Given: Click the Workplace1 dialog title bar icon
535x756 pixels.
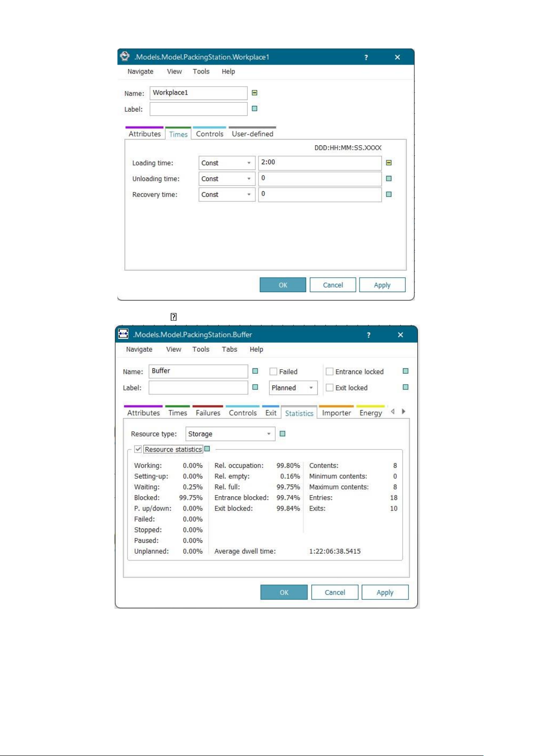Looking at the screenshot, I should (125, 57).
